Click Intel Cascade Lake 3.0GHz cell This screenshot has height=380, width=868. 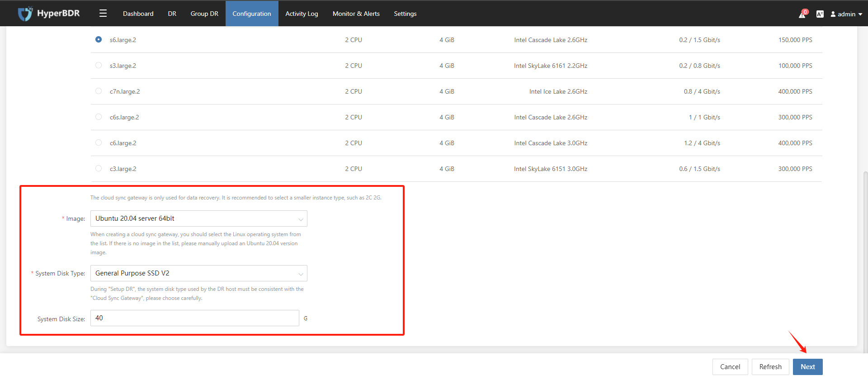551,143
